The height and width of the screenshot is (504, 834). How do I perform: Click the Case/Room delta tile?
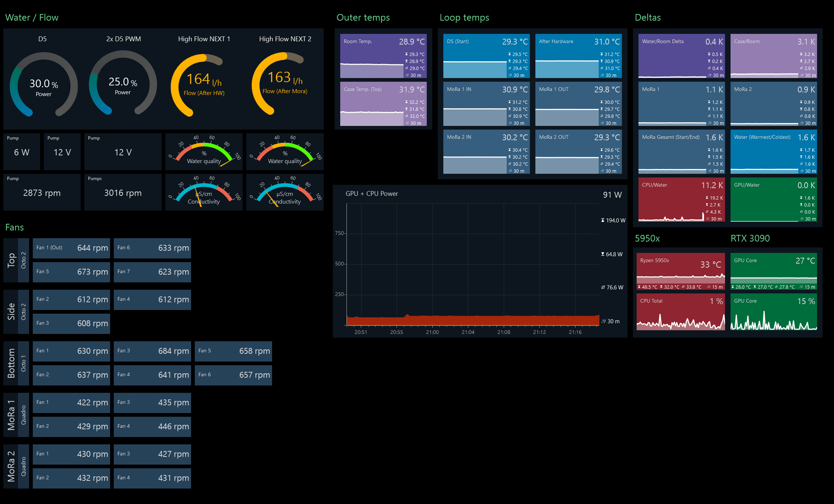click(774, 56)
